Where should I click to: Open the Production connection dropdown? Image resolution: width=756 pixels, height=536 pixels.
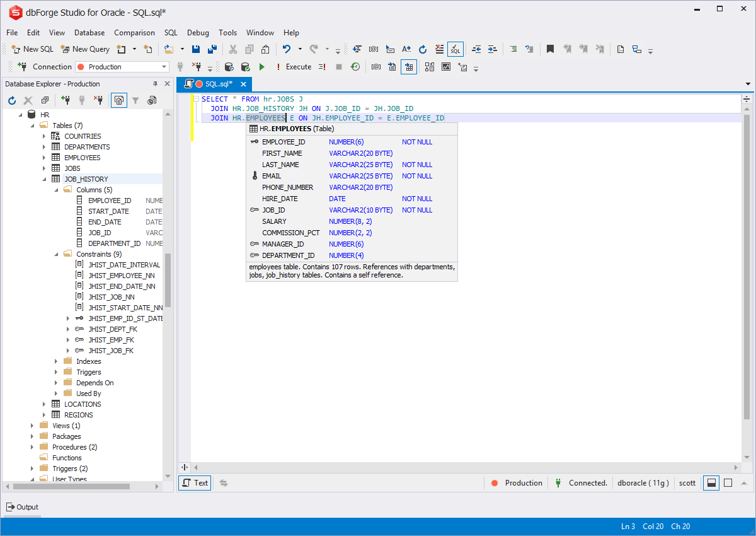tap(164, 67)
